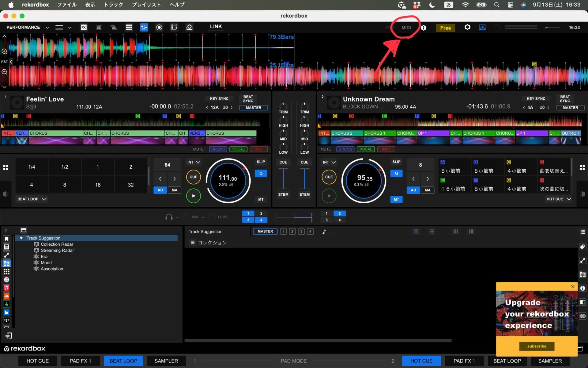
Task: Play deck 1 with green play button
Action: (194, 196)
